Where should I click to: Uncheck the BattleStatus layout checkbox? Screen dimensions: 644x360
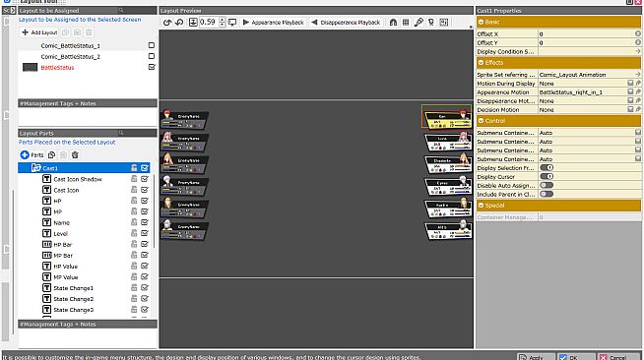coord(152,67)
